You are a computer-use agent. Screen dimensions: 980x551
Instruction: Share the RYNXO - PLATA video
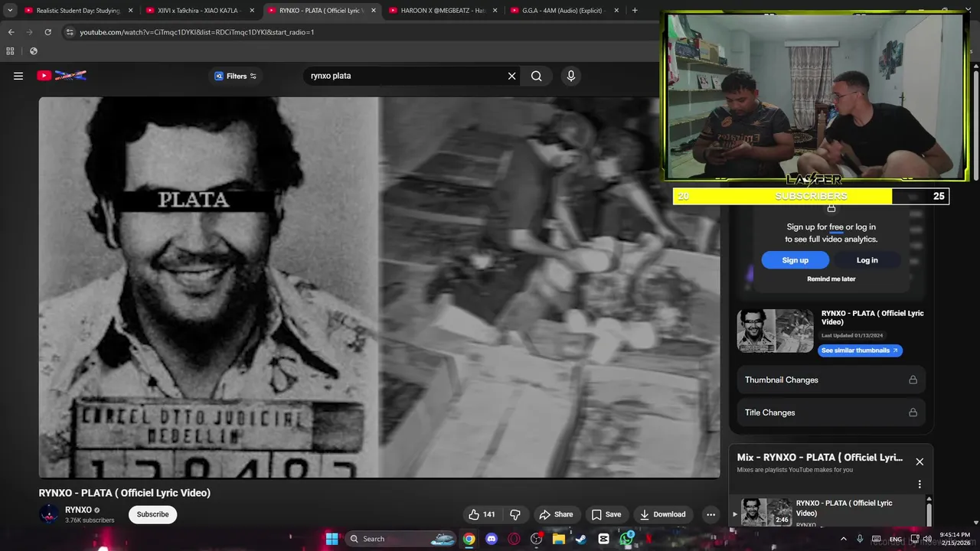[556, 514]
